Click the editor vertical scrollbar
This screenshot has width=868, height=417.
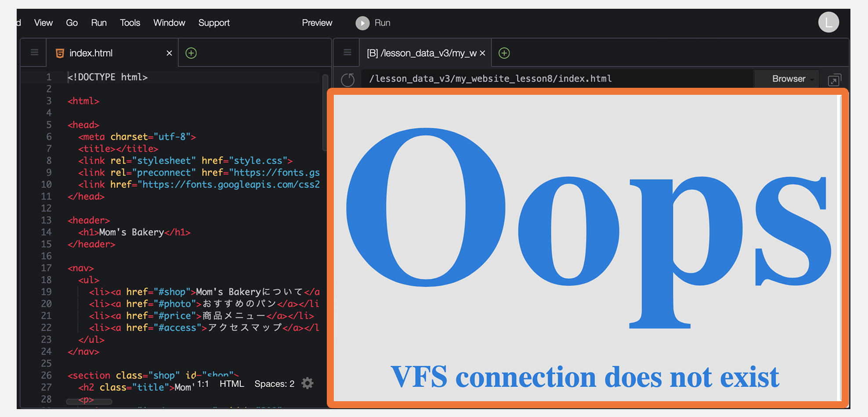pyautogui.click(x=325, y=112)
